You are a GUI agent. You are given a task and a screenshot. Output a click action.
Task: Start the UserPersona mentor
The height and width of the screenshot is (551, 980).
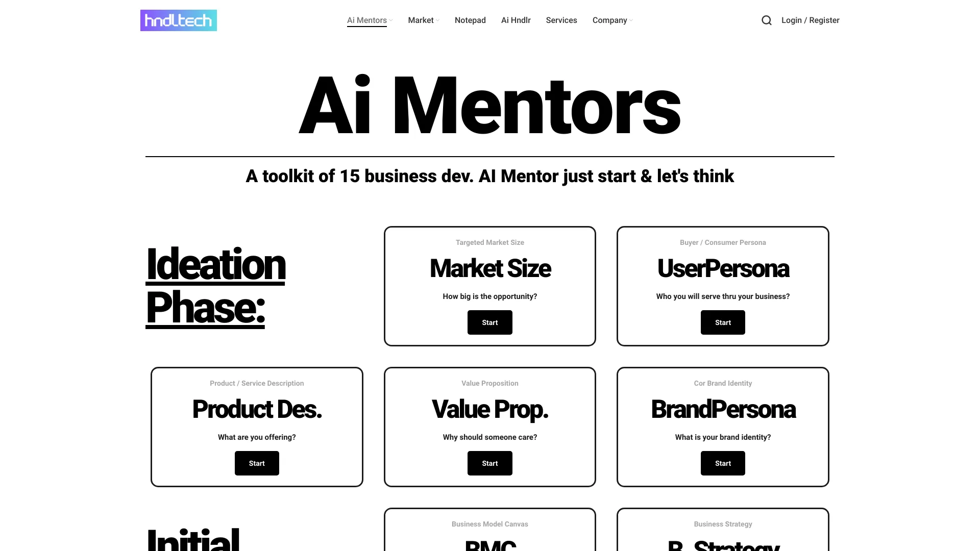[x=723, y=322]
